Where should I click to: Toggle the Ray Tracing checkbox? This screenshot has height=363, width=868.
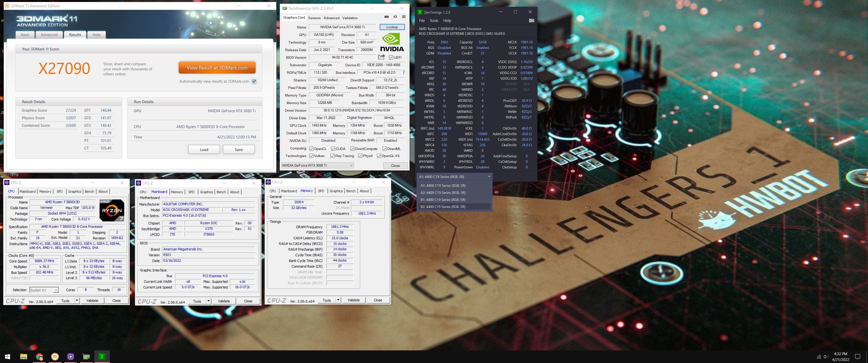tap(333, 156)
